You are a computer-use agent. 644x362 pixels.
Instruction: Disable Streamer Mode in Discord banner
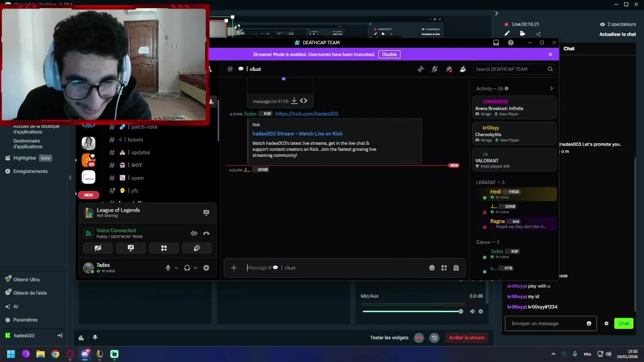(x=389, y=54)
